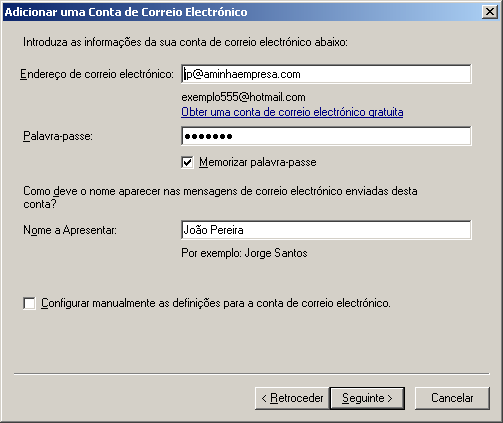Click the Palavra-passe field label
This screenshot has height=423, width=503.
[58, 136]
